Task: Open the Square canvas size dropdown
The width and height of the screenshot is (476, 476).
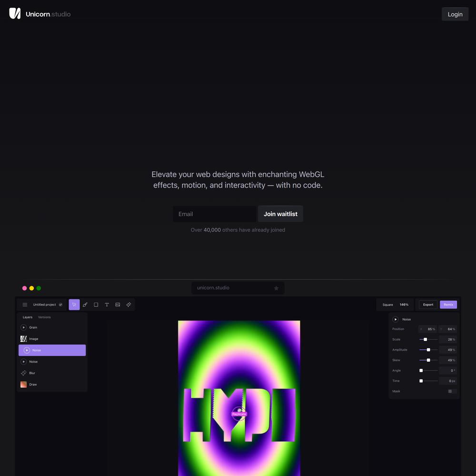Action: (x=387, y=305)
